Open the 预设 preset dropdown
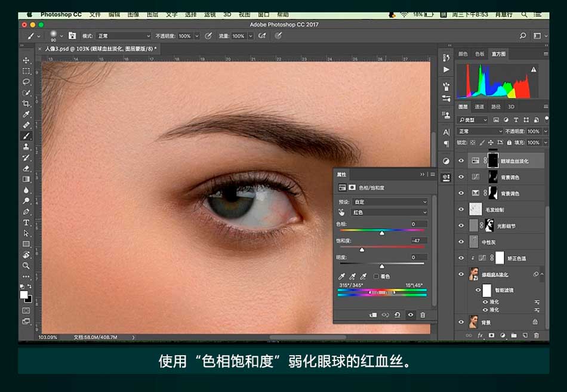The width and height of the screenshot is (567, 392). click(390, 202)
